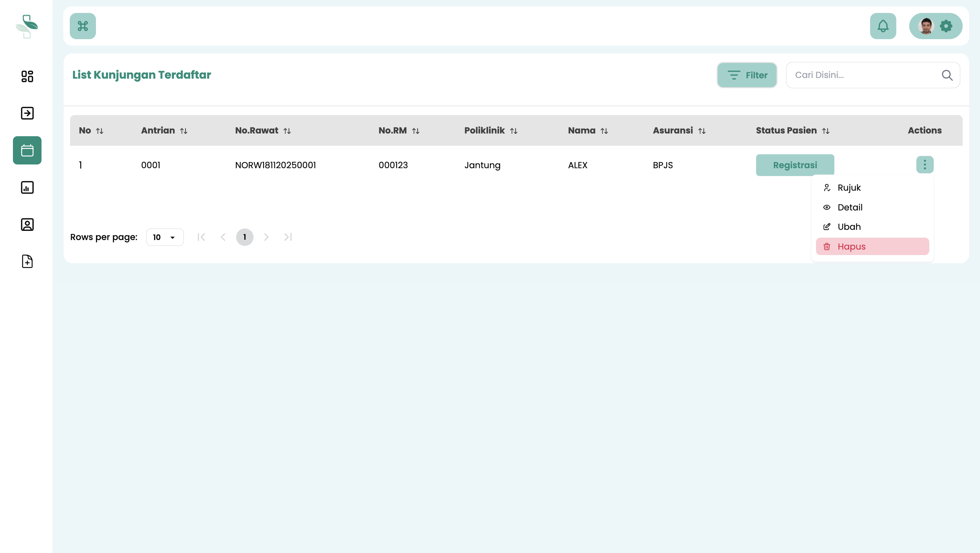980x553 pixels.
Task: Click the Registrasi status button
Action: [x=795, y=165]
